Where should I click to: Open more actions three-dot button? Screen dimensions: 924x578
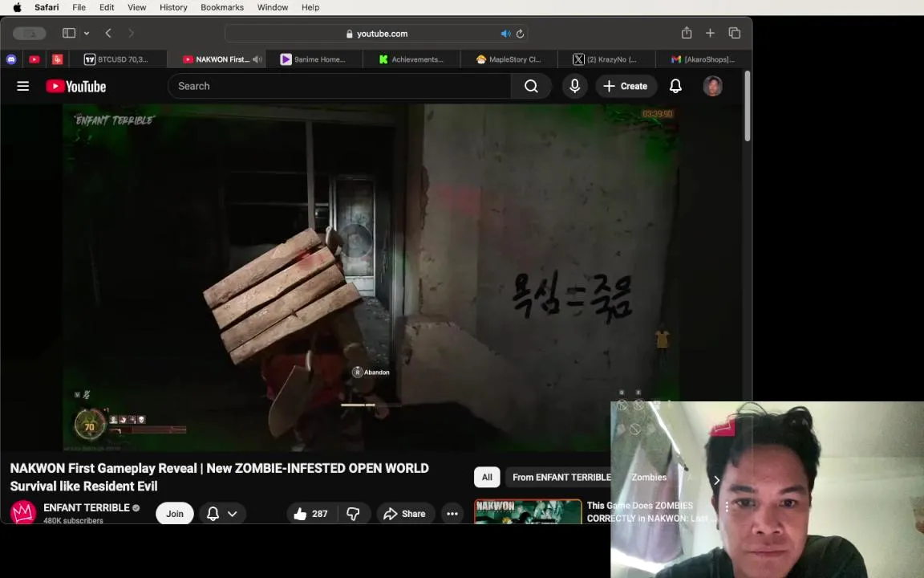452,514
